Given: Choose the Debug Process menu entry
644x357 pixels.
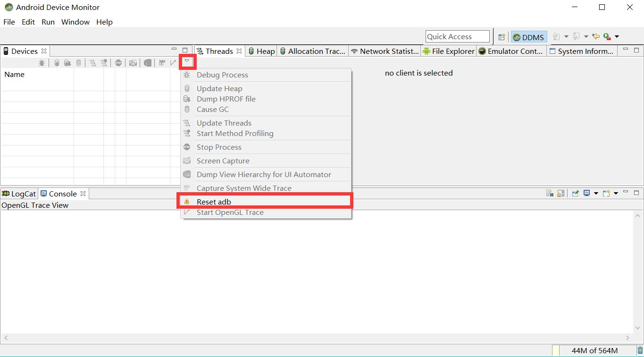Looking at the screenshot, I should (266, 75).
